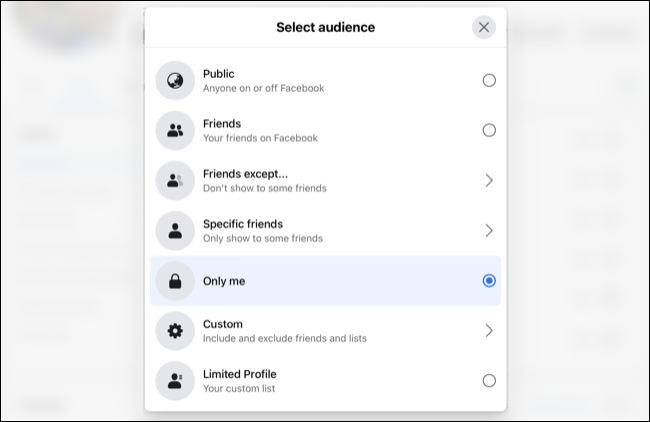Click the gear icon for Custom
Viewport: 650px width, 422px height.
point(175,330)
